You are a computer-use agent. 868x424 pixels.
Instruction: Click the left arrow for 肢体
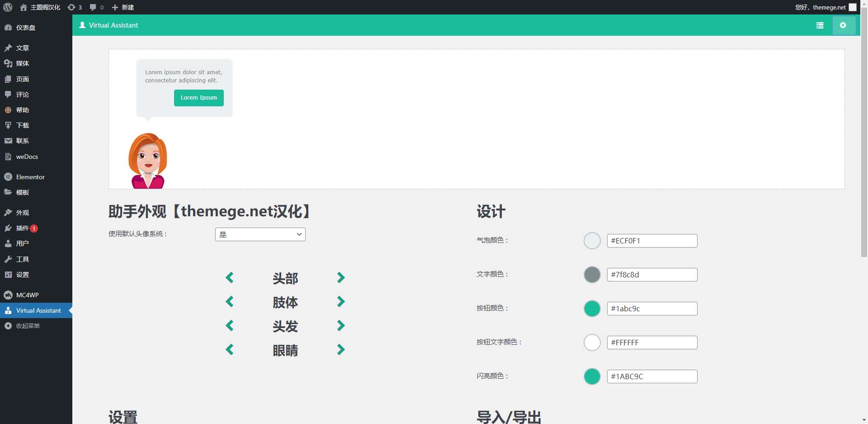pos(230,302)
